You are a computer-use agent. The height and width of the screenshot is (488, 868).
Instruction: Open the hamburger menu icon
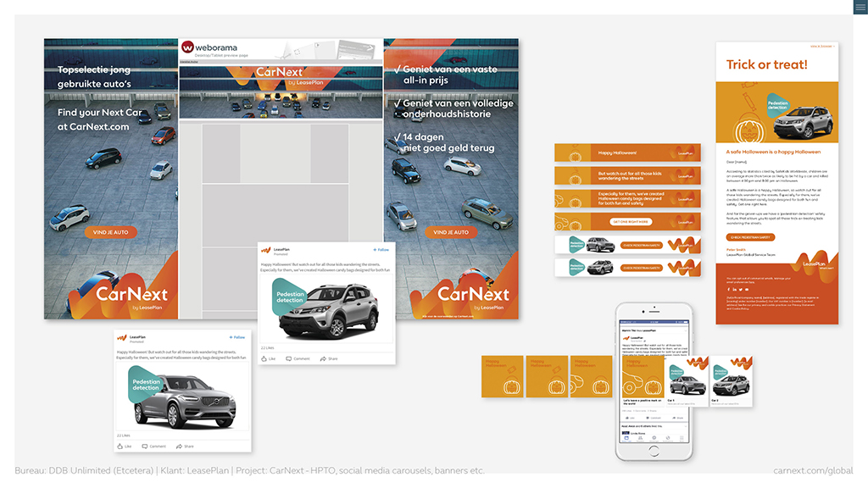pos(860,7)
